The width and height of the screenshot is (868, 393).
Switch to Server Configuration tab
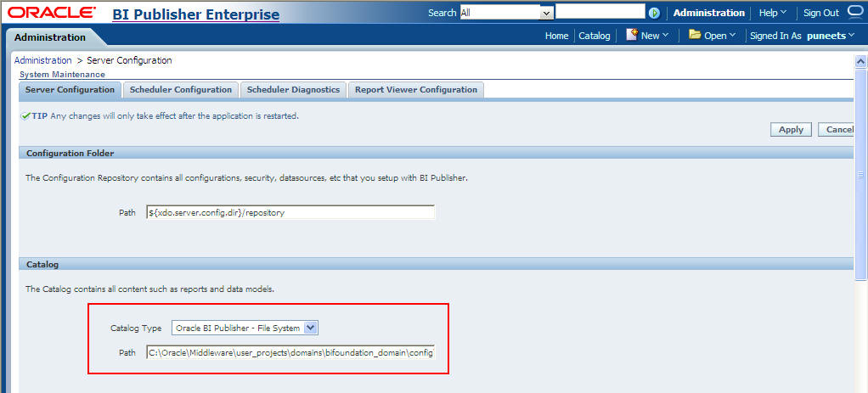[x=70, y=90]
